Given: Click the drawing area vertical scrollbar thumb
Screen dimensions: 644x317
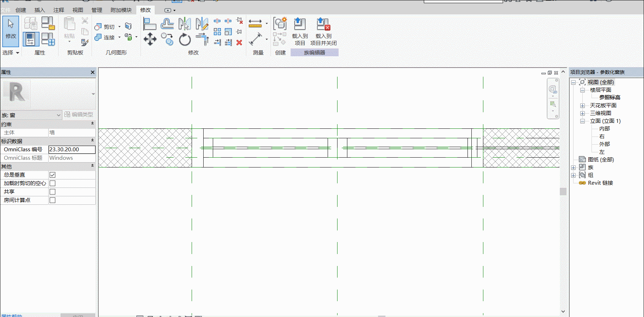Looking at the screenshot, I should click(x=563, y=191).
